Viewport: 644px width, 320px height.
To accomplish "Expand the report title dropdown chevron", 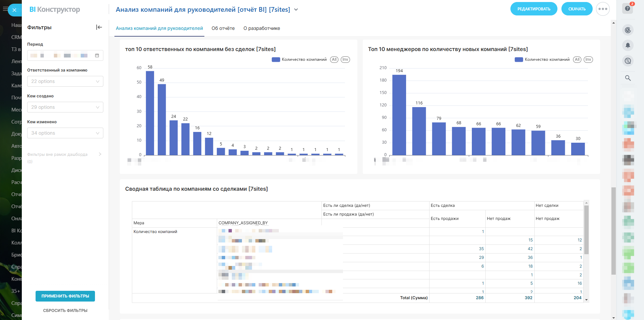I will (x=296, y=10).
